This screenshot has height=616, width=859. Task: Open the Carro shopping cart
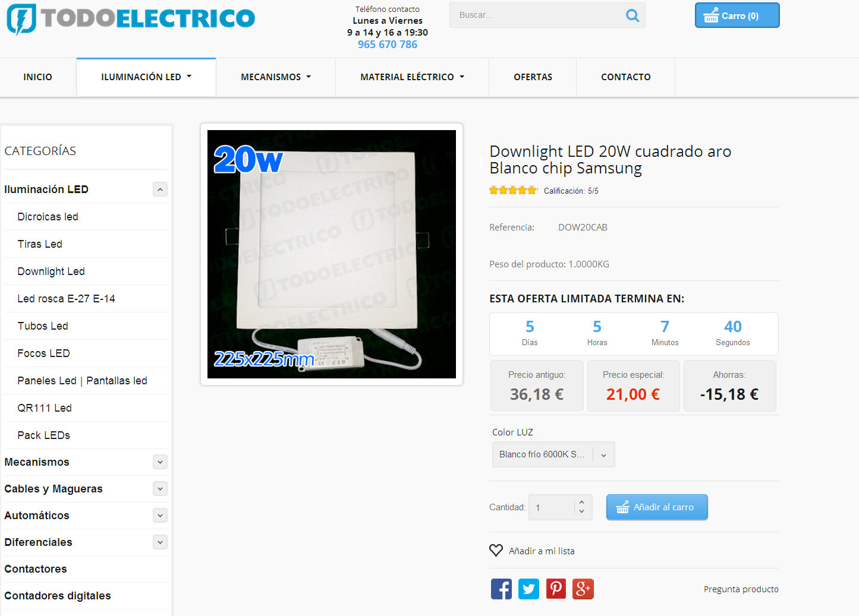[737, 15]
